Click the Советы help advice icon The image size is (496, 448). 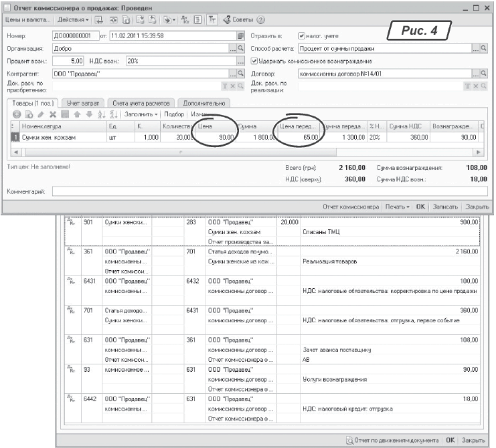236,20
